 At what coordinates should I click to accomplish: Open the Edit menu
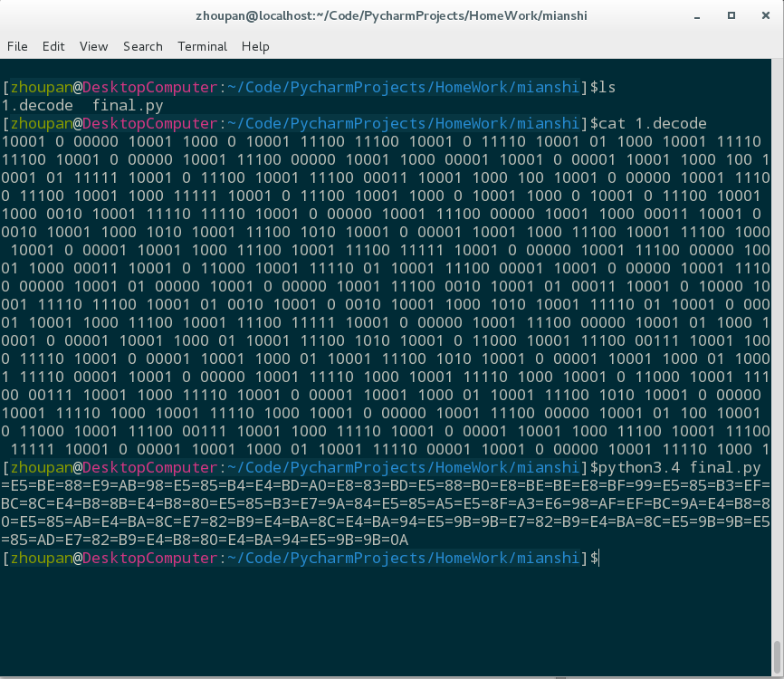click(53, 46)
